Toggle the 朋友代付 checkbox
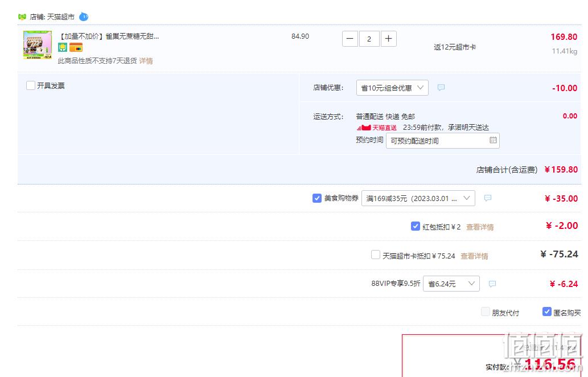This screenshot has height=377, width=588. (x=485, y=312)
